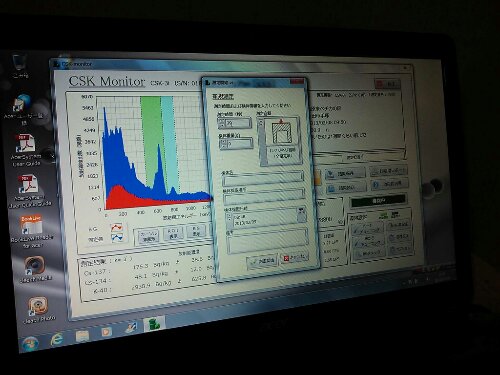The width and height of the screenshot is (500, 375).
Task: Click the ROI display button under graph
Action: tap(173, 233)
